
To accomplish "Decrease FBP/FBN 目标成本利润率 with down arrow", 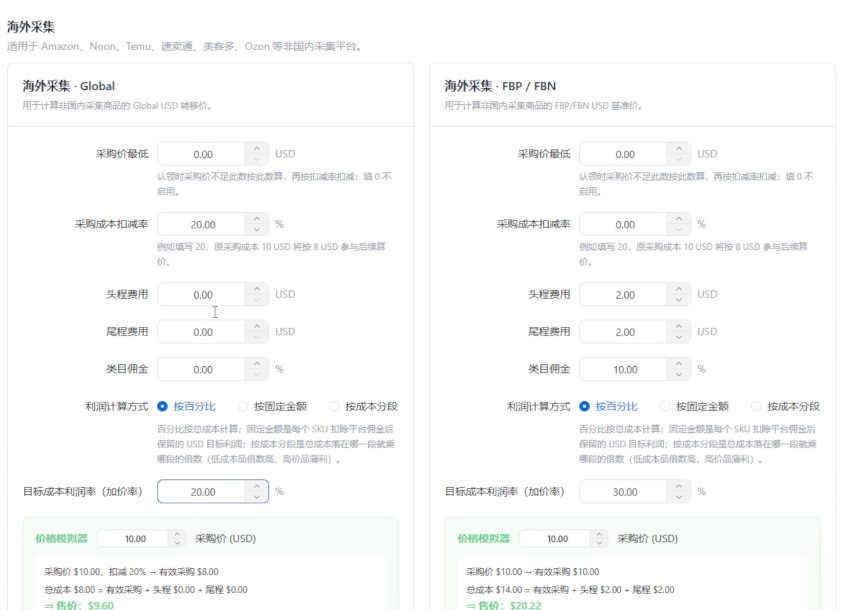I will coord(679,497).
